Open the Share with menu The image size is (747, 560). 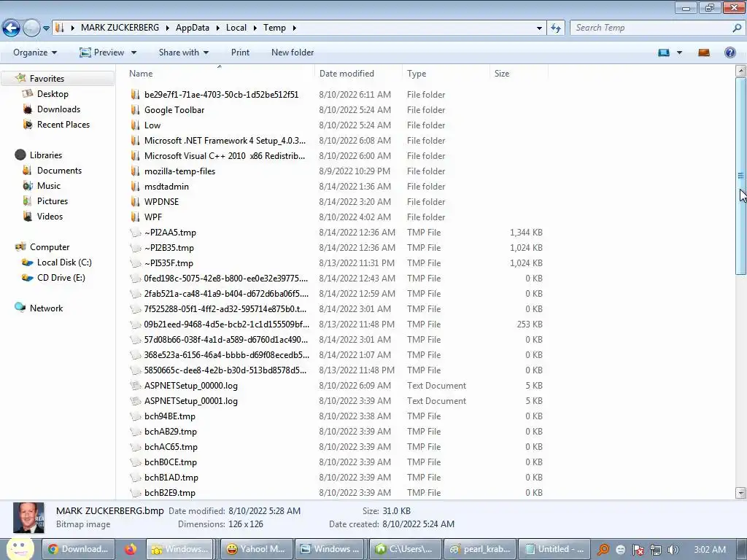point(183,52)
